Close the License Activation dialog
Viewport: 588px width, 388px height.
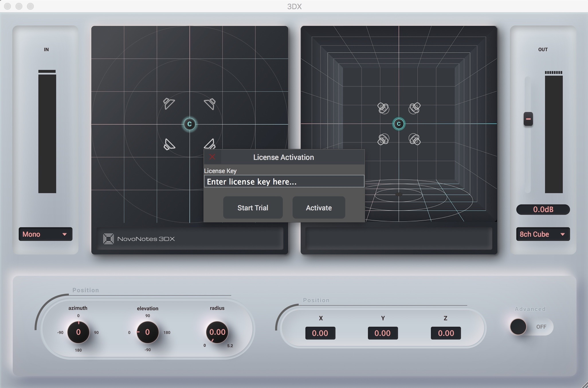coord(212,157)
